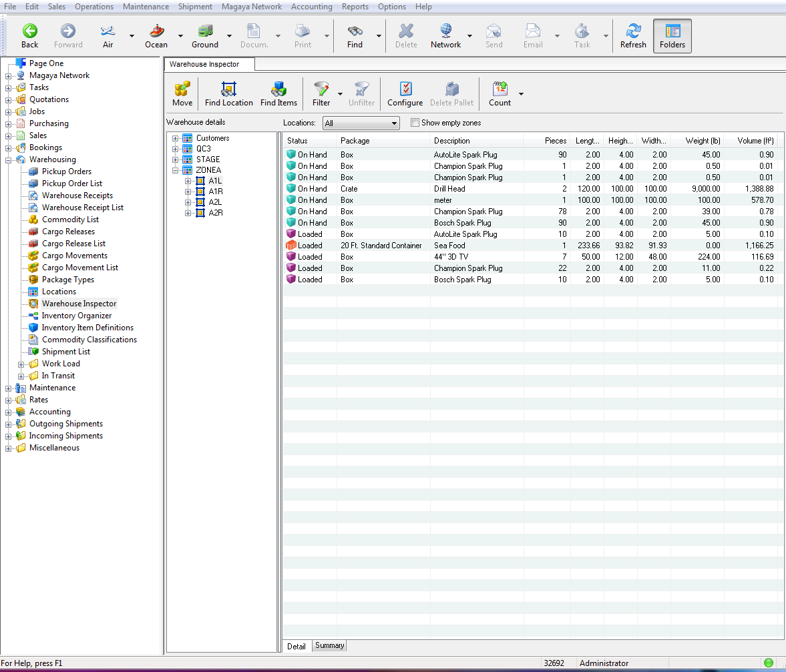The width and height of the screenshot is (786, 672).
Task: Expand the Accounting tree node
Action: 9,412
